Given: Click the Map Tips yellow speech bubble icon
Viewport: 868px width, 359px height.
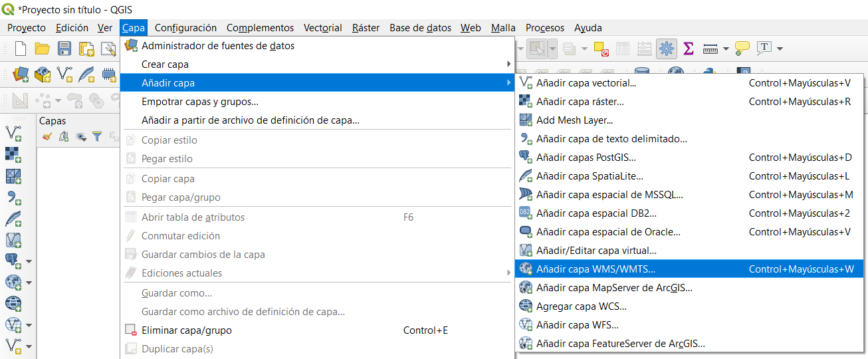Looking at the screenshot, I should (742, 49).
